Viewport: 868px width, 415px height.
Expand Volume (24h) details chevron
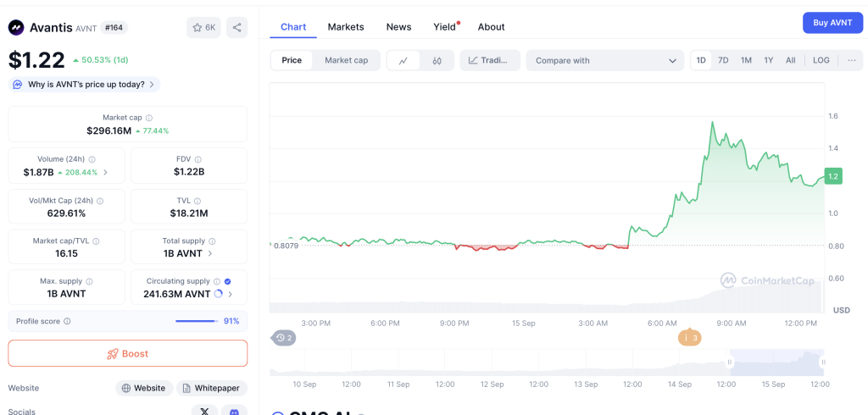pyautogui.click(x=105, y=173)
